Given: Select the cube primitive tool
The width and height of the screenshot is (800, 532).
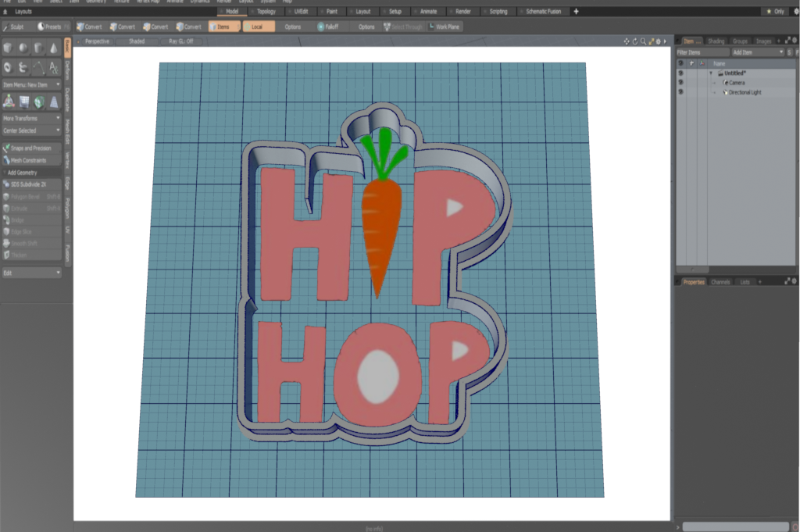Looking at the screenshot, I should [9, 48].
